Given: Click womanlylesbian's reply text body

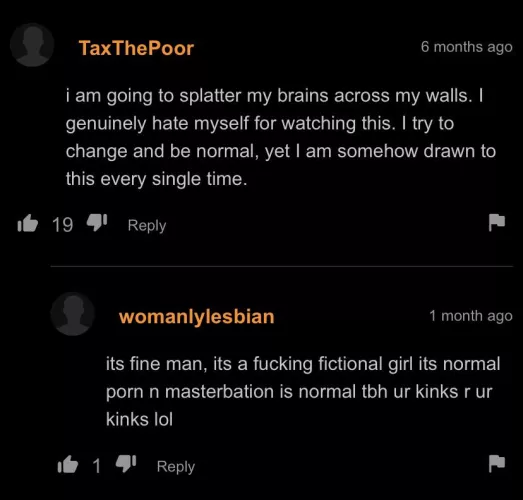Looking at the screenshot, I should click(x=303, y=391).
